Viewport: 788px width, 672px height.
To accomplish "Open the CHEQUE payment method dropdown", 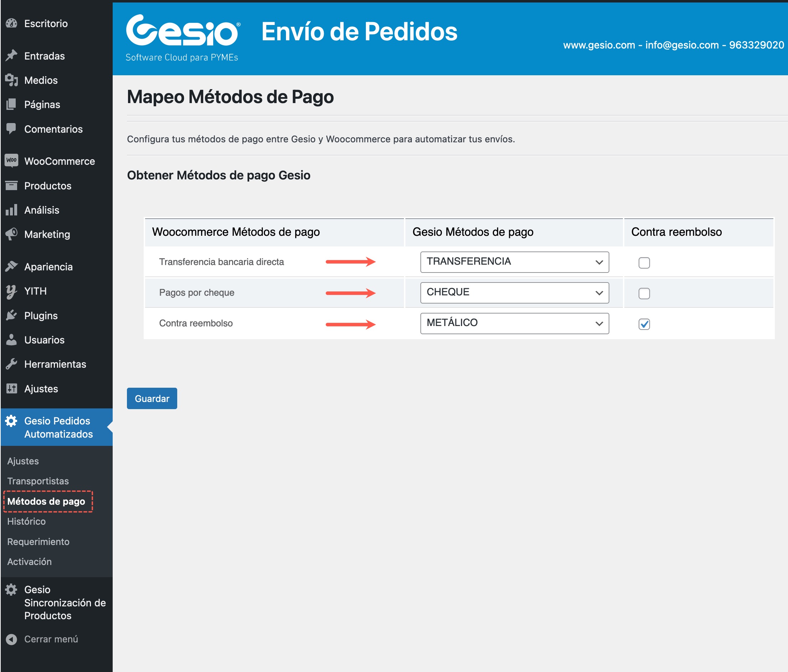I will (x=514, y=292).
